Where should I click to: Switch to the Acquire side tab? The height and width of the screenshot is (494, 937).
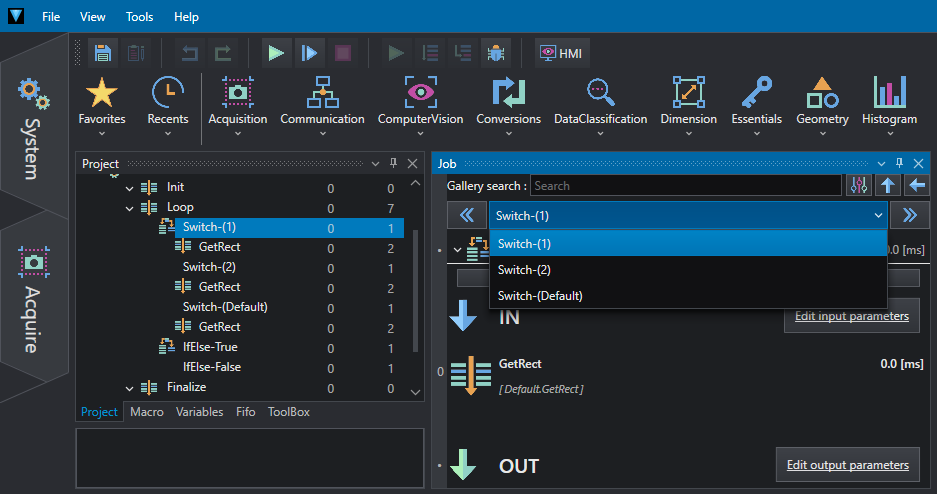click(33, 299)
